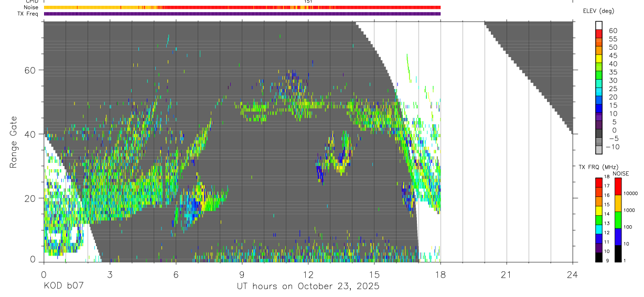Click the 13 value on the TX FRQ scale
The height and width of the screenshot is (297, 644).
[607, 223]
